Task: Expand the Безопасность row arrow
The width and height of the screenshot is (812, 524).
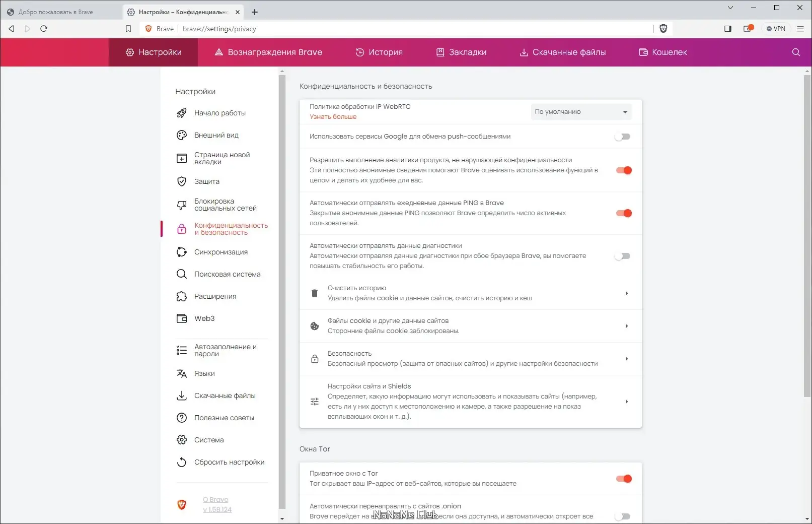Action: (627, 359)
